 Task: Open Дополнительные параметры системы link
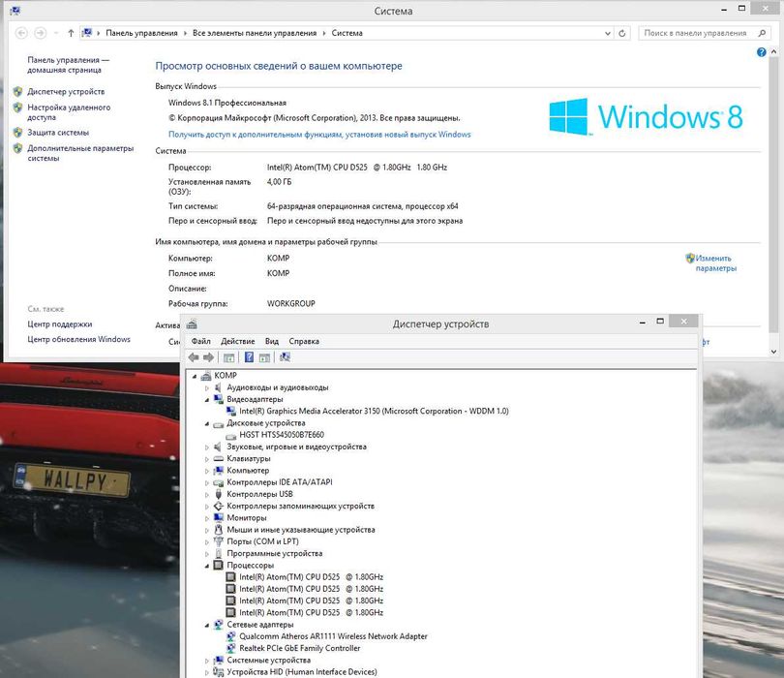80,153
